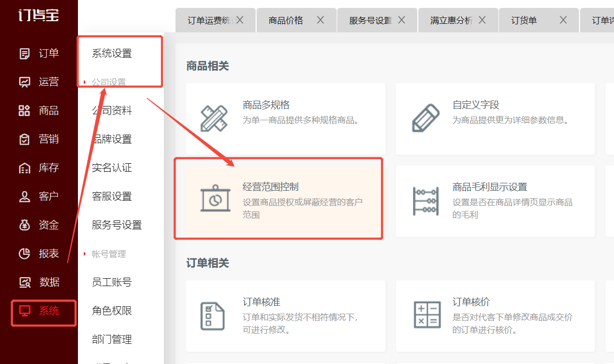Open the 自定义字段 card title

[476, 105]
